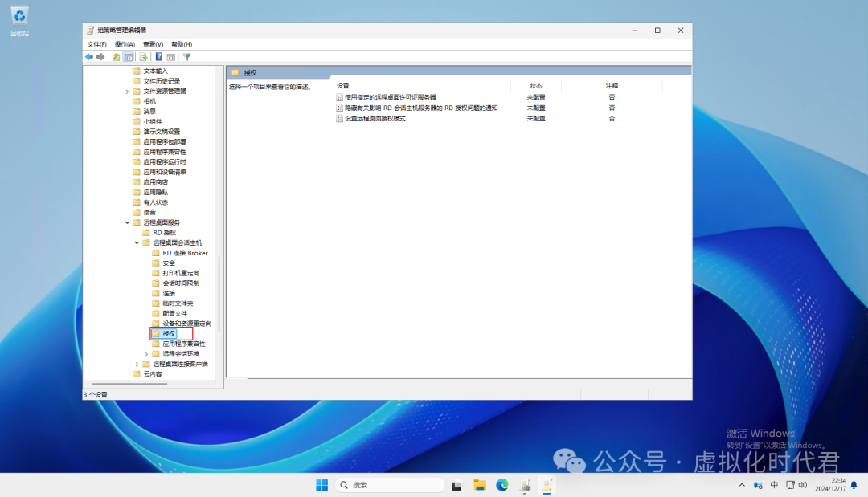Toggle the show/hide console tree icon
868x497 pixels.
[x=129, y=57]
